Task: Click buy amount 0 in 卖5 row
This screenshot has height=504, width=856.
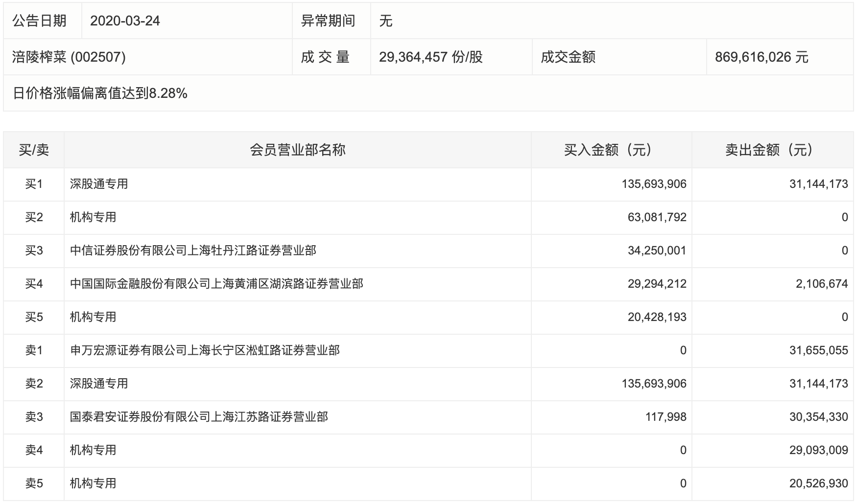Action: pyautogui.click(x=683, y=483)
